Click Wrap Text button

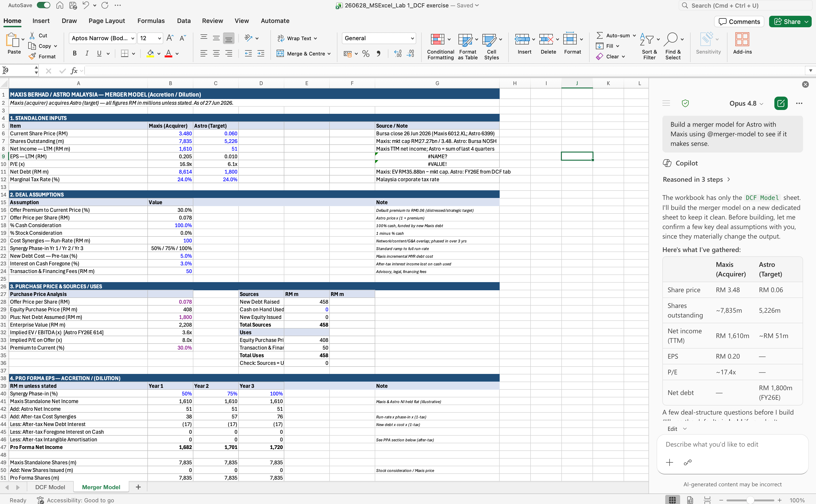click(297, 38)
